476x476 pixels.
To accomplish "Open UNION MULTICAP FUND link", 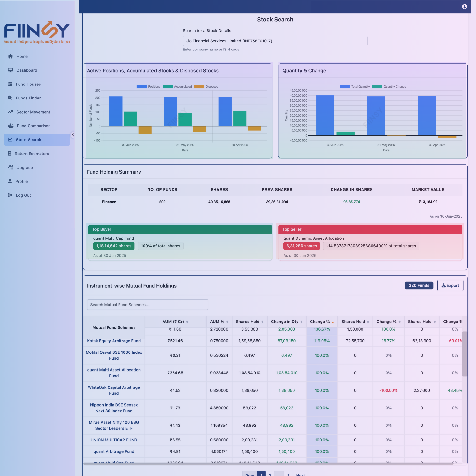I will [x=114, y=440].
